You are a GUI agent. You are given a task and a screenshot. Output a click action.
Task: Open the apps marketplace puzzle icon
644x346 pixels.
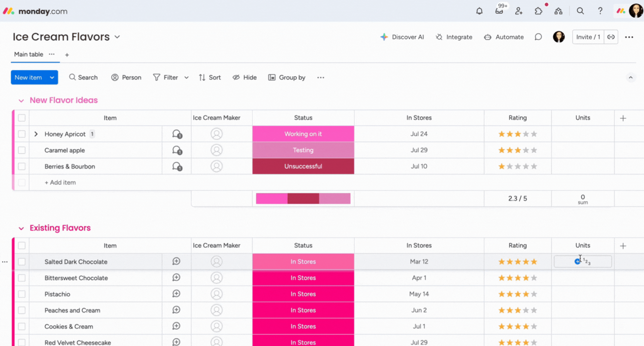[539, 11]
